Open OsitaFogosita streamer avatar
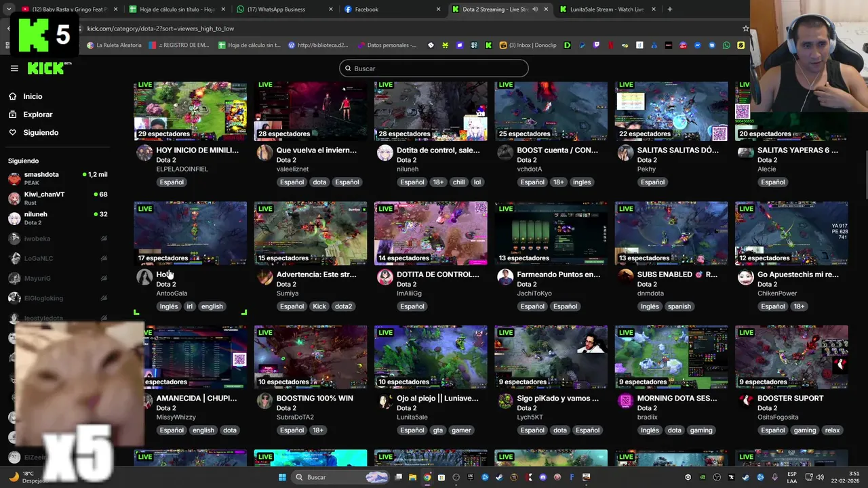 click(x=745, y=401)
